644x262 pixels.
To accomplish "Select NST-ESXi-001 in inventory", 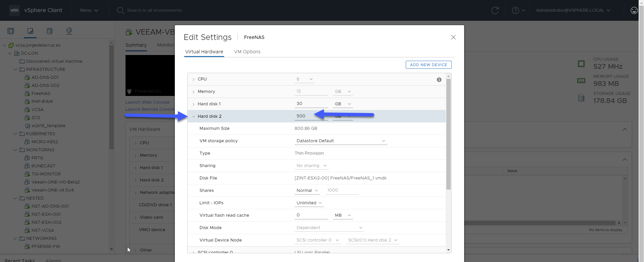I will 46,214.
